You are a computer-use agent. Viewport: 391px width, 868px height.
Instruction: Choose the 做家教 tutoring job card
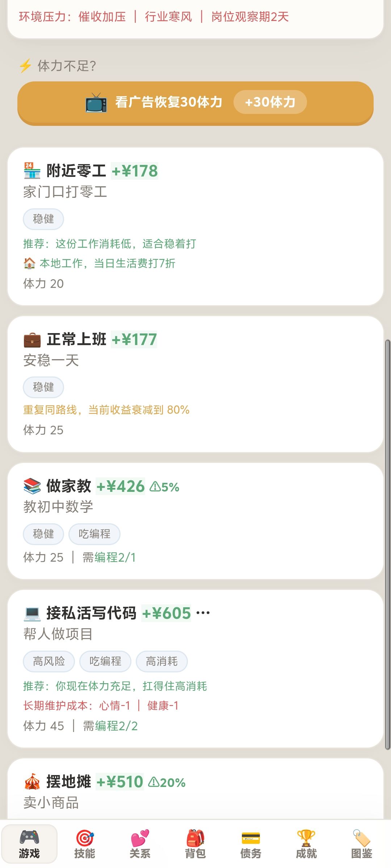click(x=195, y=521)
